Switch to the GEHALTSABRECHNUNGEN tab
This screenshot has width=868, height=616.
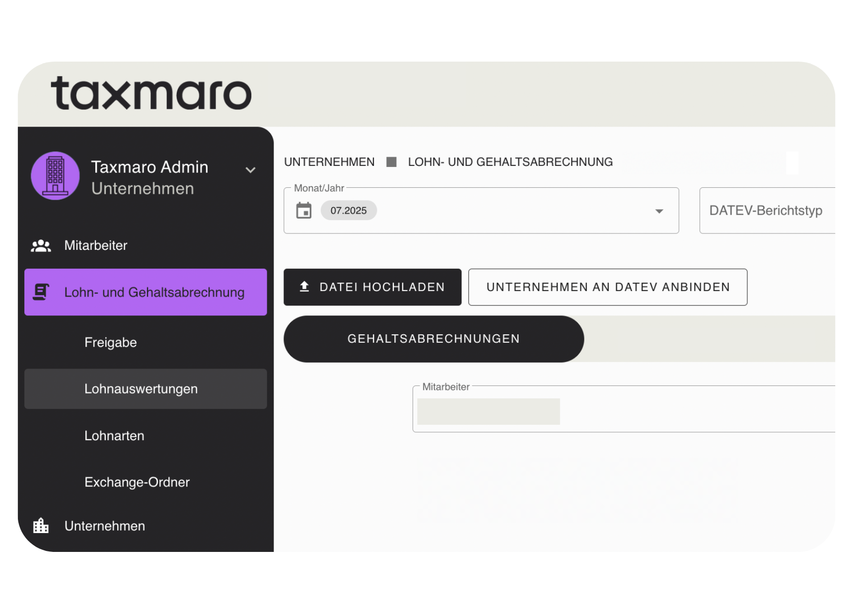point(434,339)
